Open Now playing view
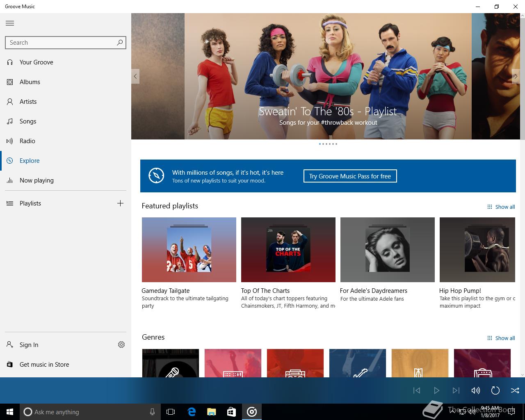 pos(66,180)
